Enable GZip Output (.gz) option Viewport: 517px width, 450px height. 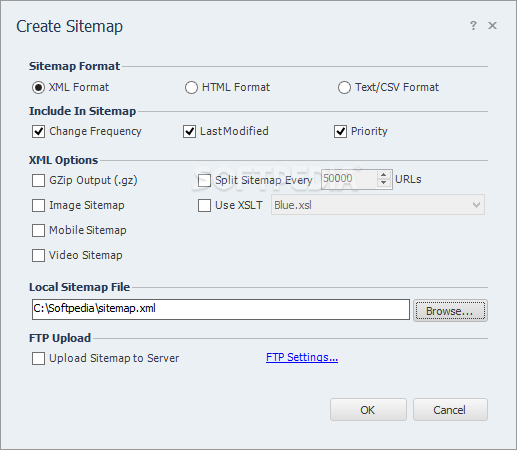(x=38, y=180)
